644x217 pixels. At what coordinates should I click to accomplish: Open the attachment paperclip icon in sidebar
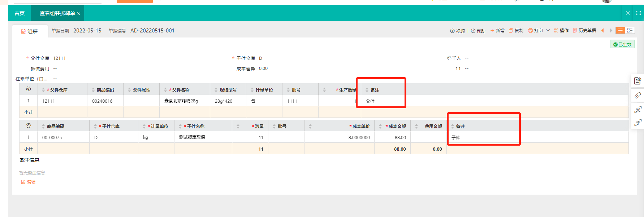click(638, 95)
